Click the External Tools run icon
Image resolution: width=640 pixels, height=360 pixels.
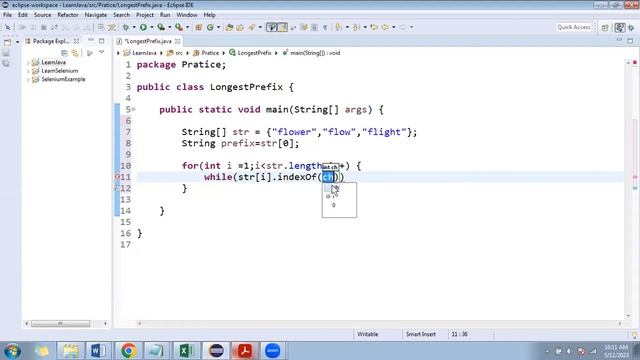tap(179, 27)
